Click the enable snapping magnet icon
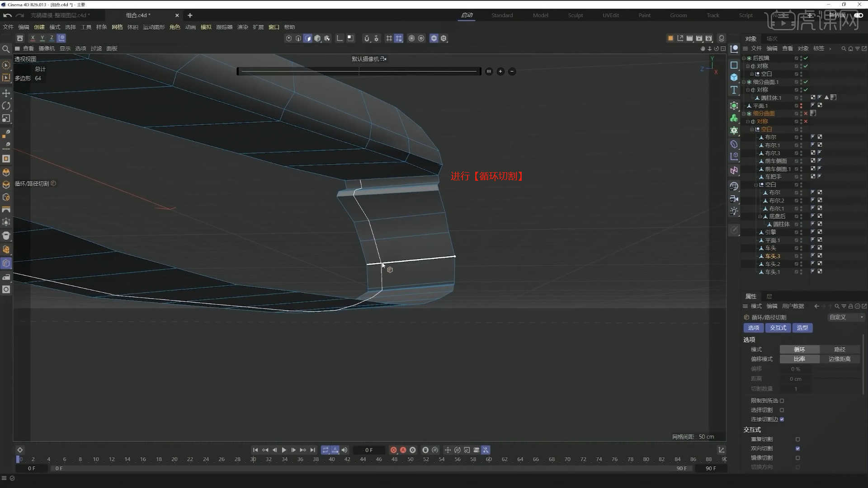868x488 pixels. tap(367, 38)
